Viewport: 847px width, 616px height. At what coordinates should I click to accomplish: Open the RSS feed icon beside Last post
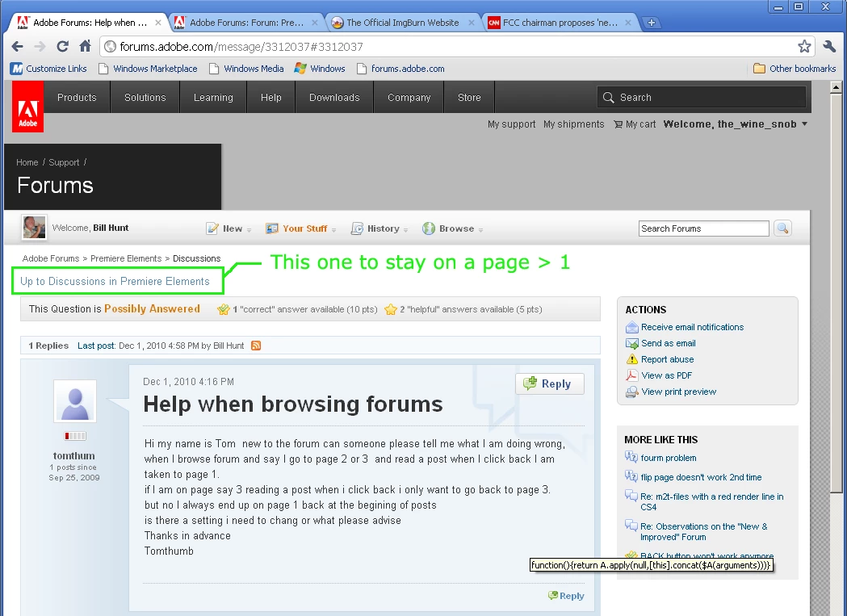pos(256,346)
